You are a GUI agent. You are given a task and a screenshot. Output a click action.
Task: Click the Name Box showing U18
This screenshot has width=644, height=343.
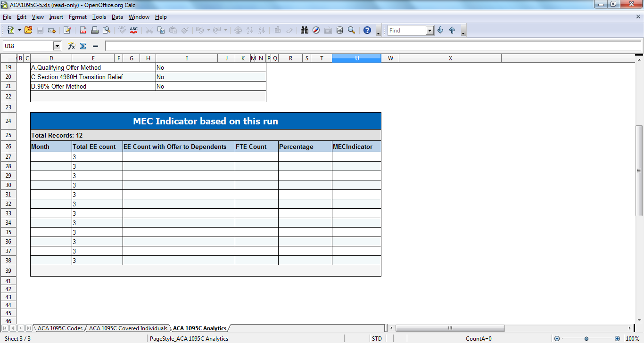(28, 46)
